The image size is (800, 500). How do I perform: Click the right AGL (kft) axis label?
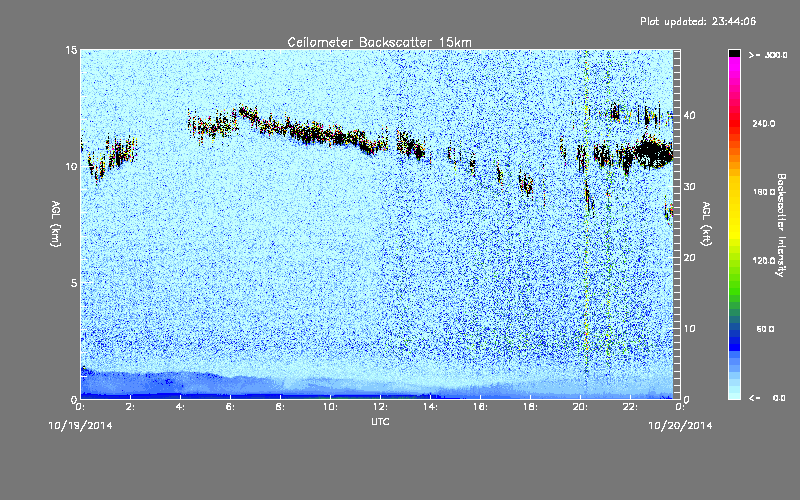click(x=707, y=223)
